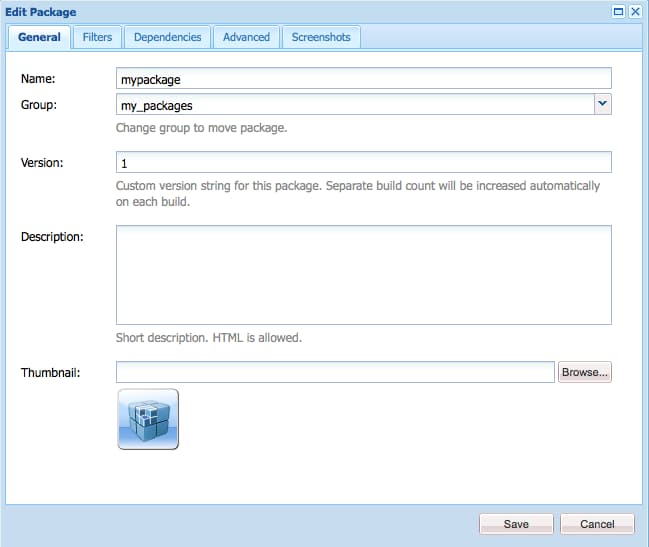Click the 'Edit Package' title text

(41, 12)
